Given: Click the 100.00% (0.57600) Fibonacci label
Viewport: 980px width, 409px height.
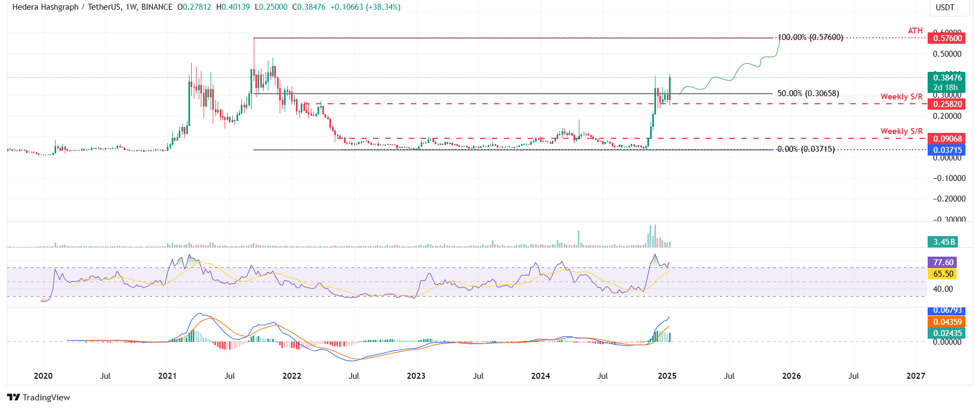Looking at the screenshot, I should click(810, 37).
